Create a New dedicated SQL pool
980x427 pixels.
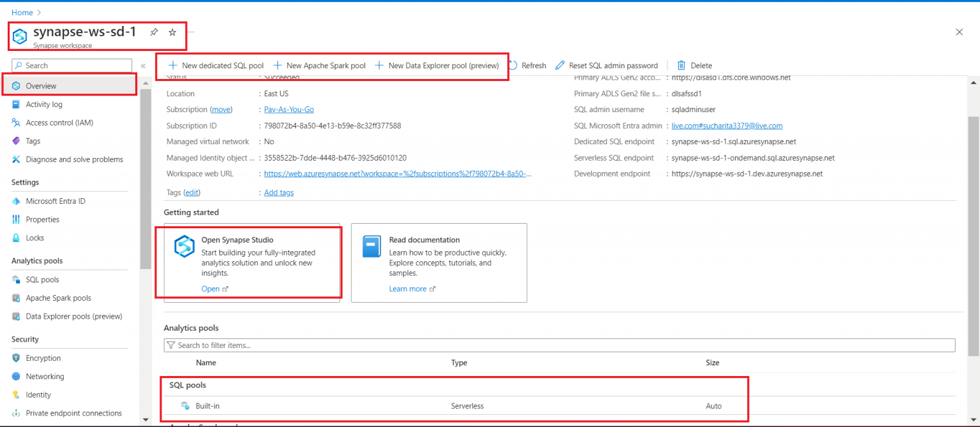click(216, 66)
